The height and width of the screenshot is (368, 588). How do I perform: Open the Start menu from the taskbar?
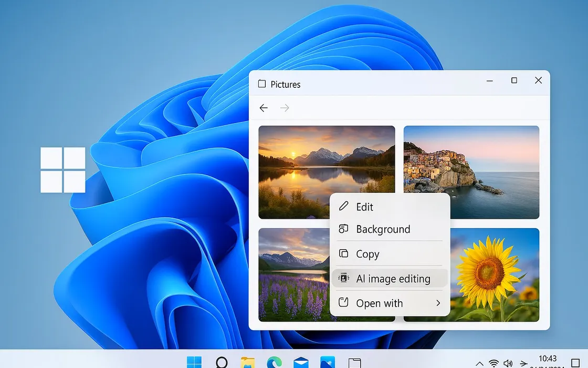(194, 362)
